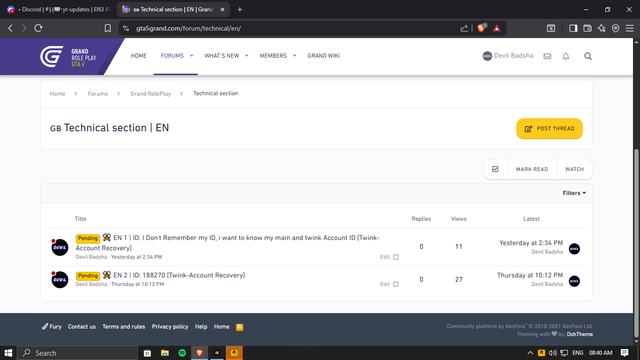The height and width of the screenshot is (360, 640).
Task: Click the share page icon in address bar
Action: tap(464, 28)
